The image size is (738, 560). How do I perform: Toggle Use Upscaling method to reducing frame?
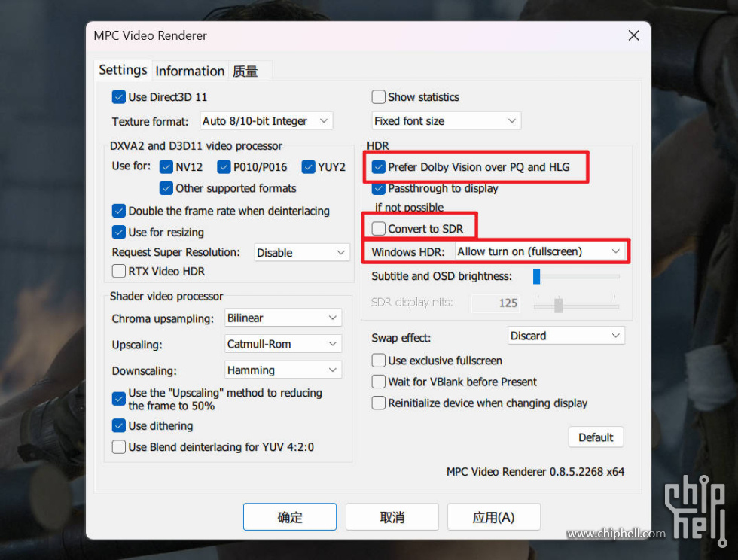(119, 399)
